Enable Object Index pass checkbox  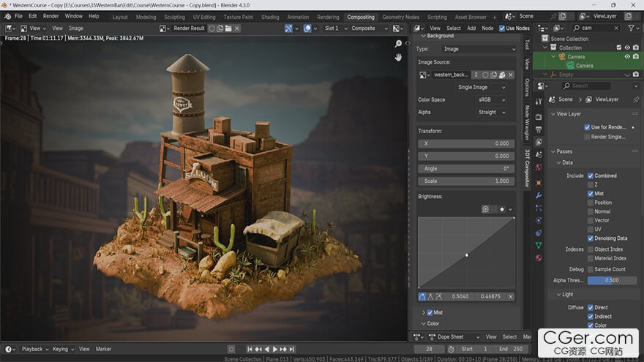[x=590, y=249]
